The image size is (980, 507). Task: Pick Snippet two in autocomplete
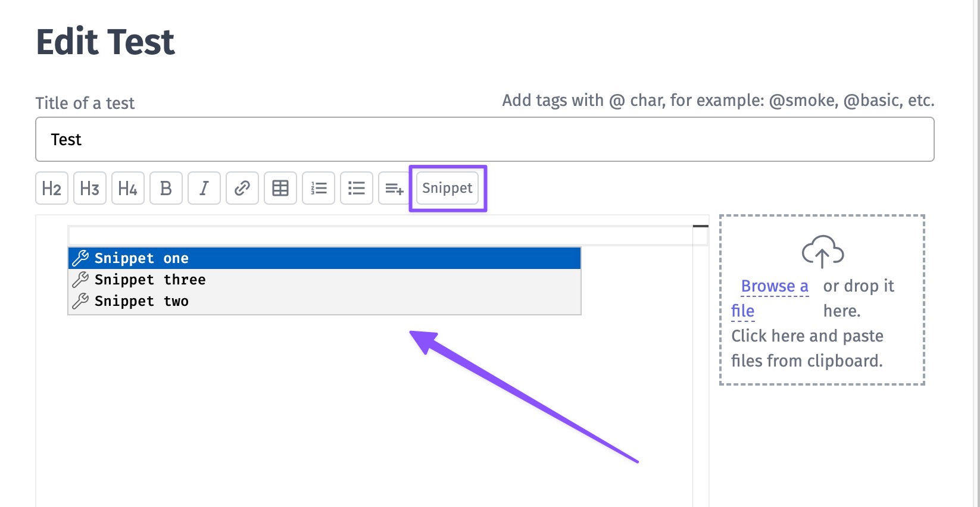pyautogui.click(x=324, y=301)
